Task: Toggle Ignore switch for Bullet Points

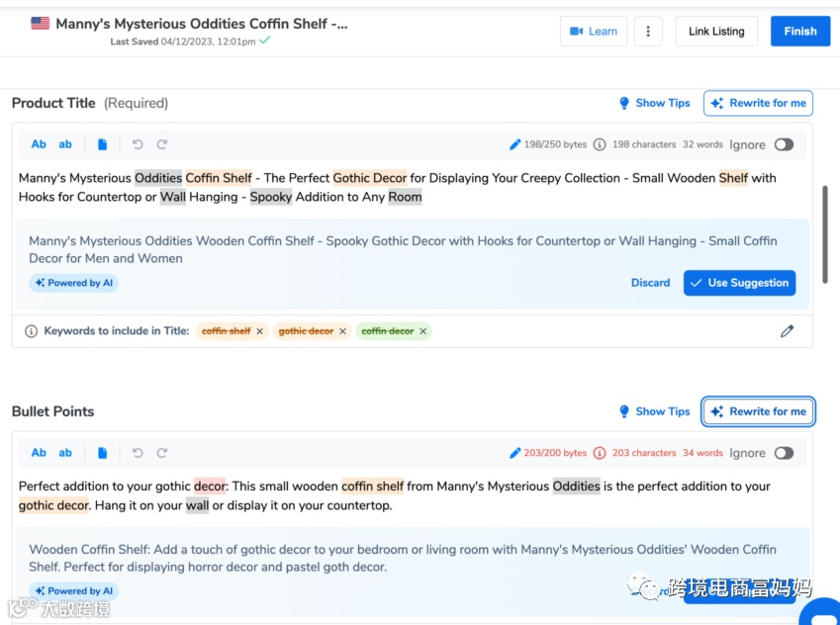Action: (784, 453)
